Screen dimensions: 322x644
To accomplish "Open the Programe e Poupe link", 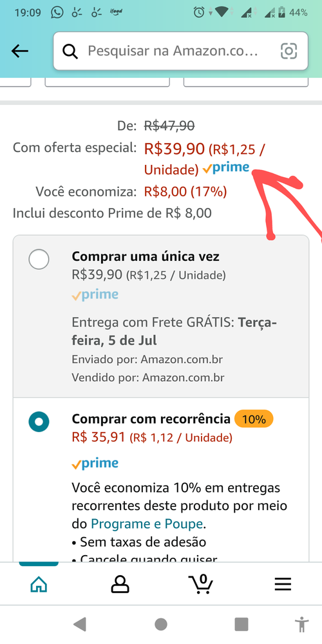I will pos(147,524).
